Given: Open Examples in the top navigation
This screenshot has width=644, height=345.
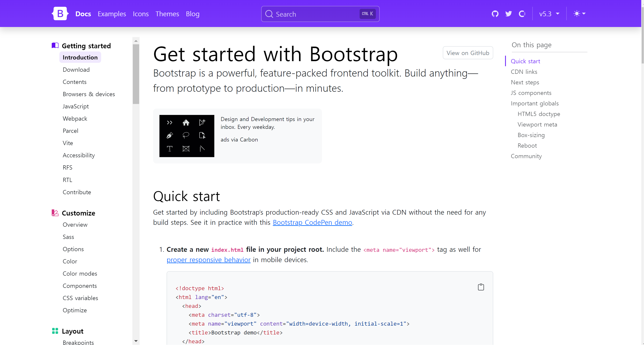Looking at the screenshot, I should click(x=112, y=14).
